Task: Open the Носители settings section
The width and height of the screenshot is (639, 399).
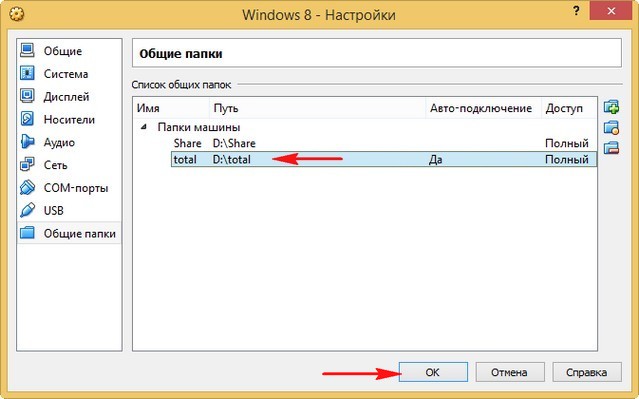Action: [69, 119]
